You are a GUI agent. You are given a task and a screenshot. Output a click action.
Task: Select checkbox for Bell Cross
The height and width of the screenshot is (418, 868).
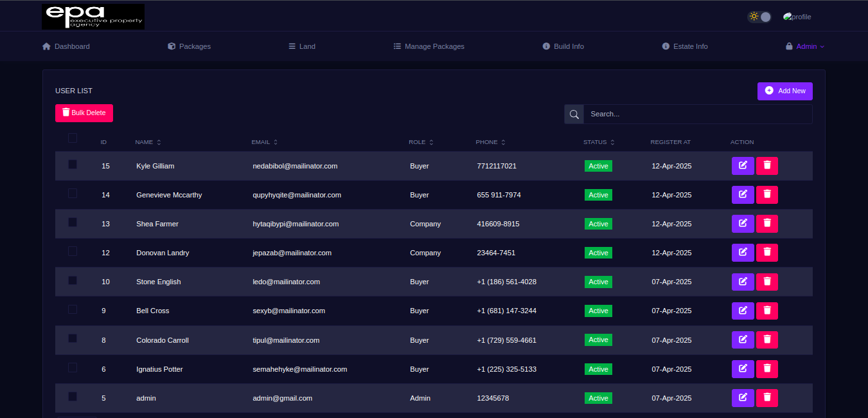(73, 309)
